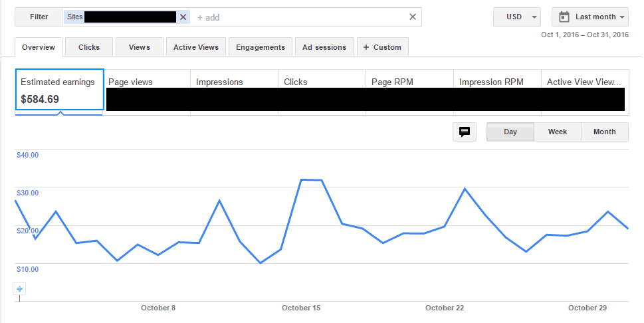
Task: Open the Views tab
Action: [x=140, y=47]
